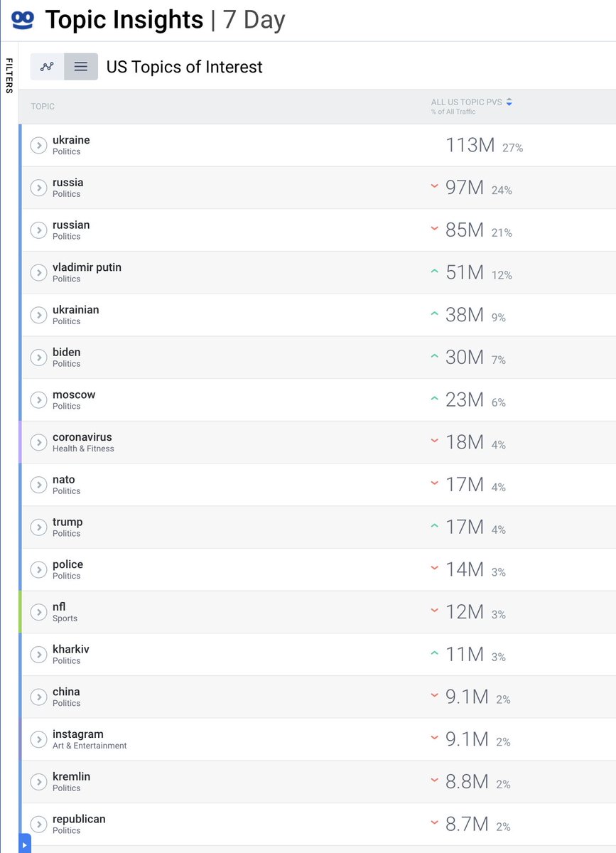This screenshot has height=853, width=616.
Task: Click the up trend arrow for kharkiv
Action: click(x=434, y=653)
